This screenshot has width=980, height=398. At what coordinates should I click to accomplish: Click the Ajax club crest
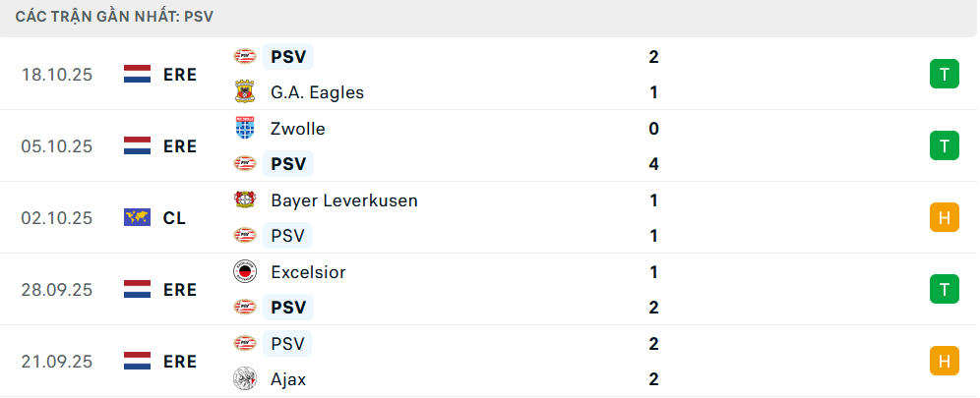[243, 378]
